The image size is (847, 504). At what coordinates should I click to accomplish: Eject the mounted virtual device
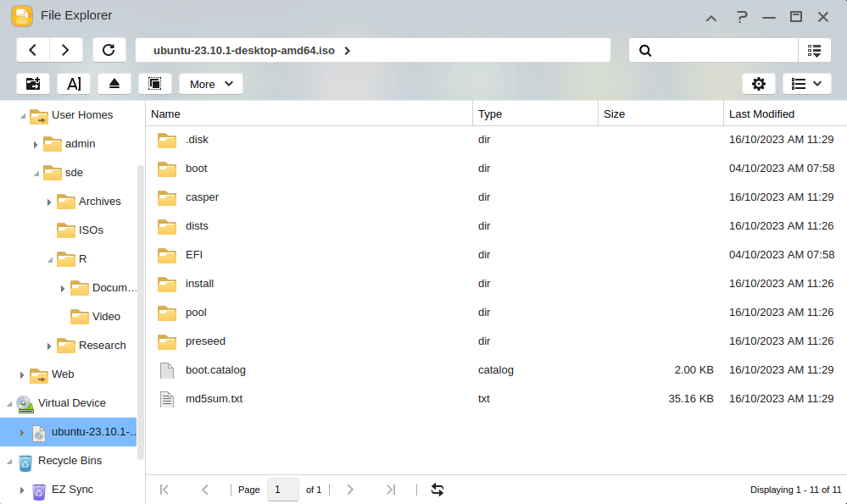click(114, 84)
